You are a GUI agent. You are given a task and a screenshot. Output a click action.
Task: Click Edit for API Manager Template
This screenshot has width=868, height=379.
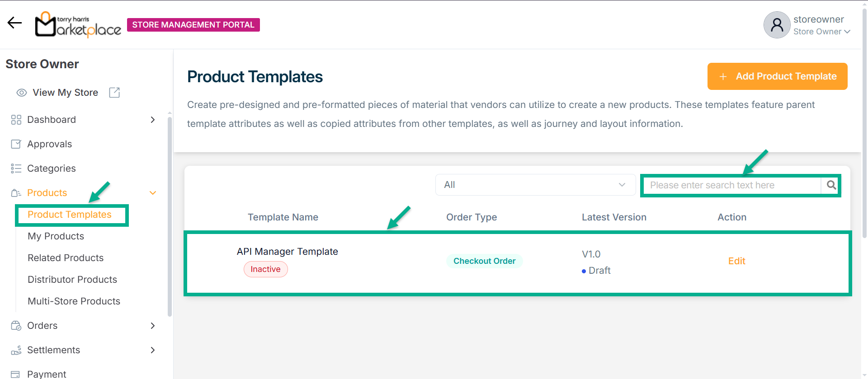coord(736,261)
